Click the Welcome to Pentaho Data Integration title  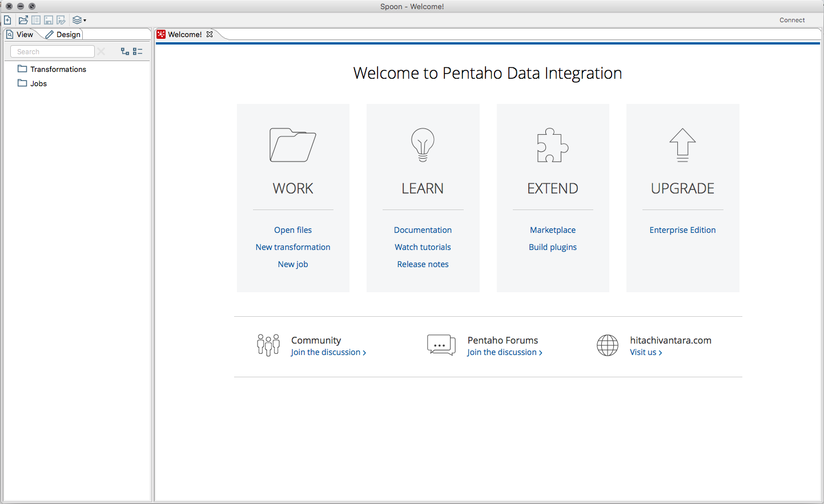click(x=488, y=73)
